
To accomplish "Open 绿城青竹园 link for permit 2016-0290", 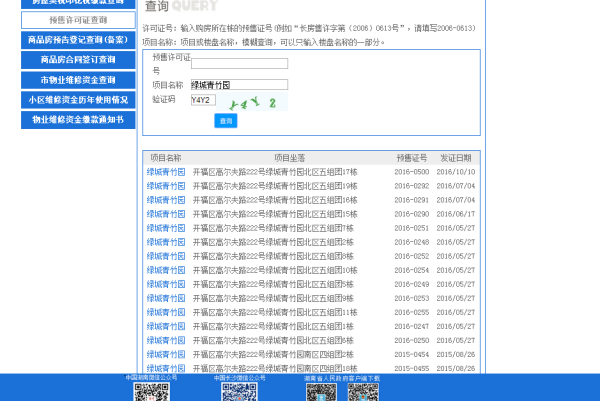I will (x=166, y=214).
